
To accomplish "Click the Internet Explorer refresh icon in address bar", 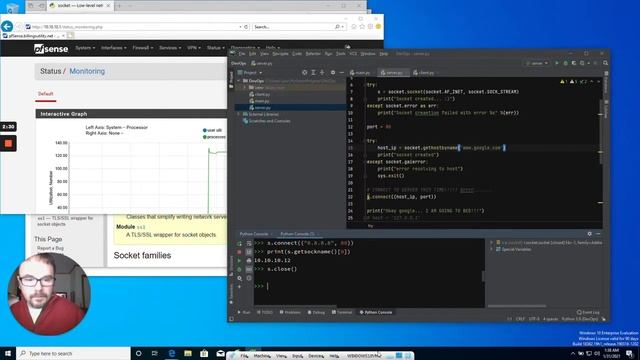I will [246, 27].
